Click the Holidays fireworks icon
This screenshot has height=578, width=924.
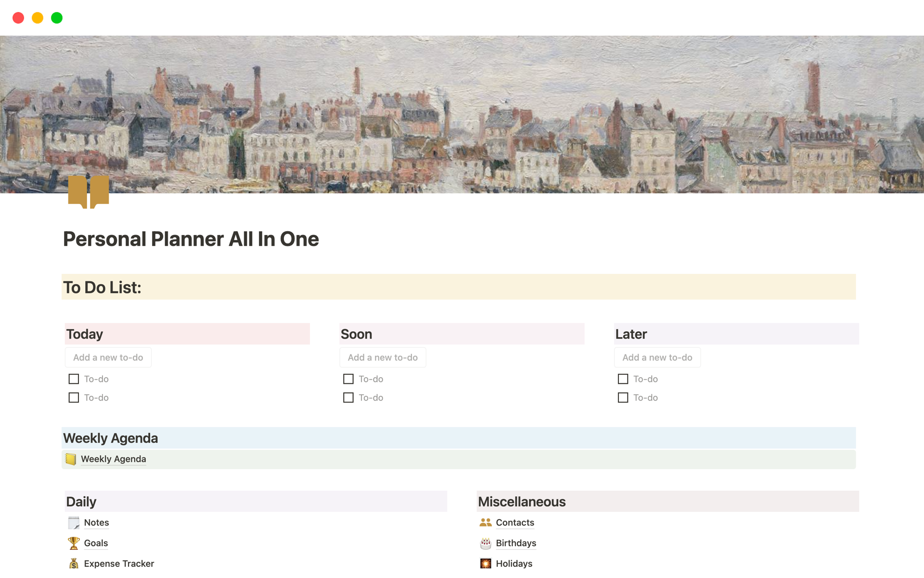tap(485, 563)
